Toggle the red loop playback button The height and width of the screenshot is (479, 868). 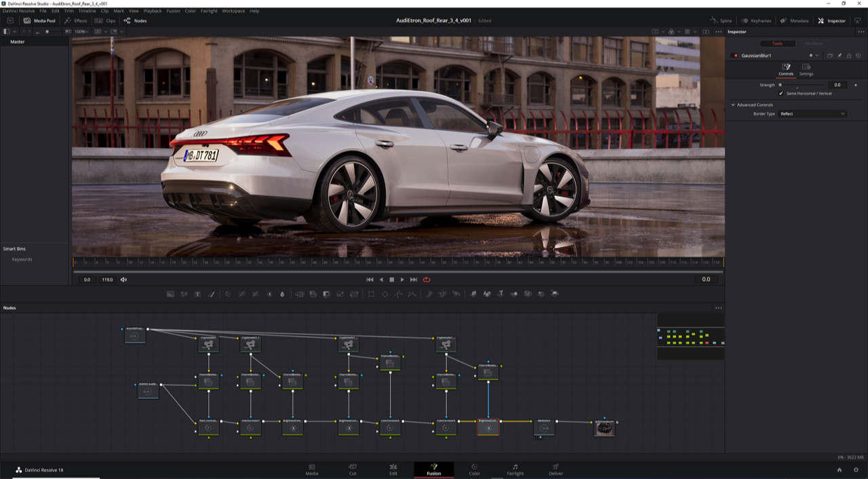(x=427, y=280)
